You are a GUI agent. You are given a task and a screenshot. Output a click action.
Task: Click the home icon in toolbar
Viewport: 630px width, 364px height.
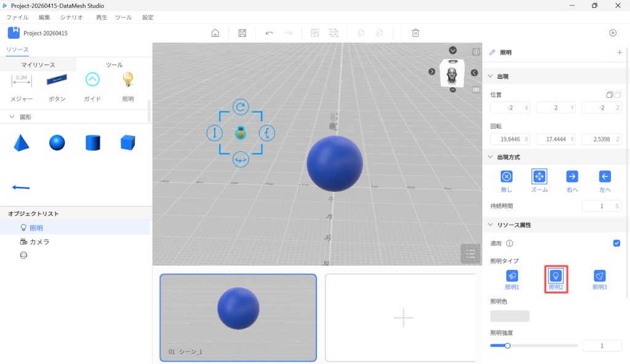[215, 33]
